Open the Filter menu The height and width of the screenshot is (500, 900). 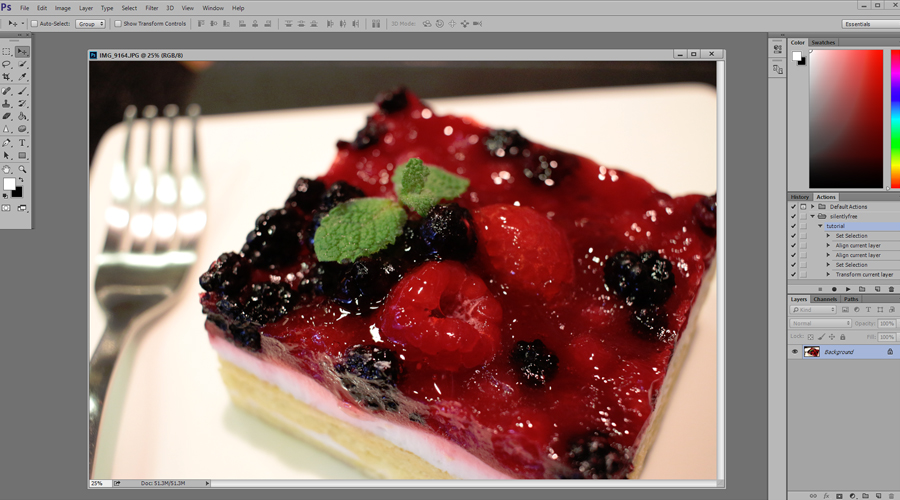coord(151,8)
